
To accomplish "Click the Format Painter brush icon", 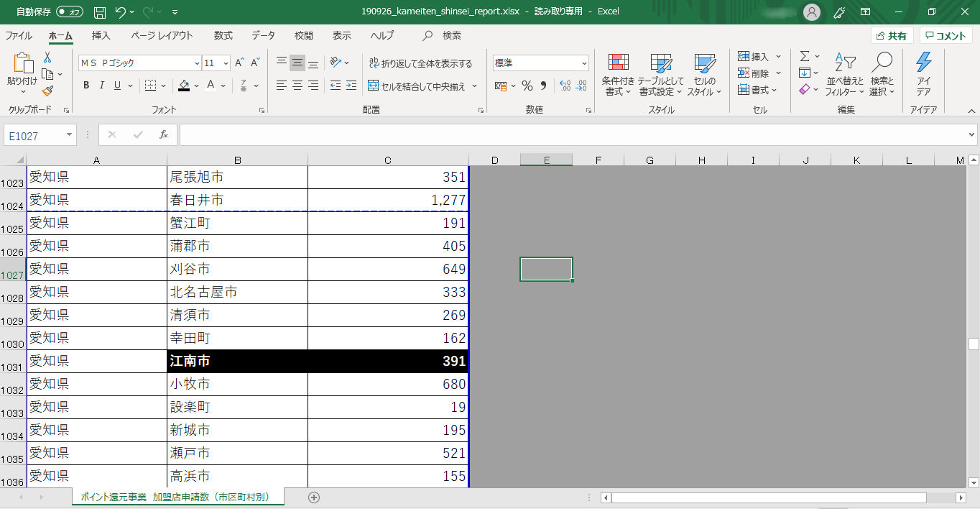I will point(47,91).
